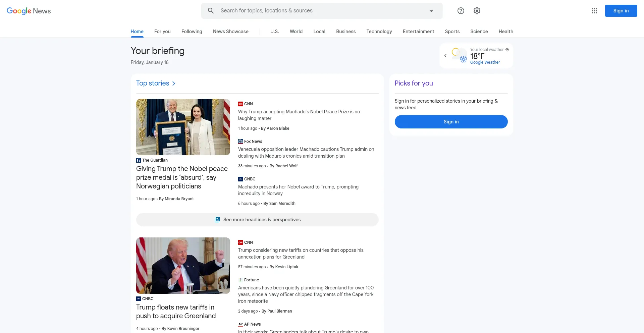Click the CNBC source icon
644x333 pixels.
[x=240, y=179]
